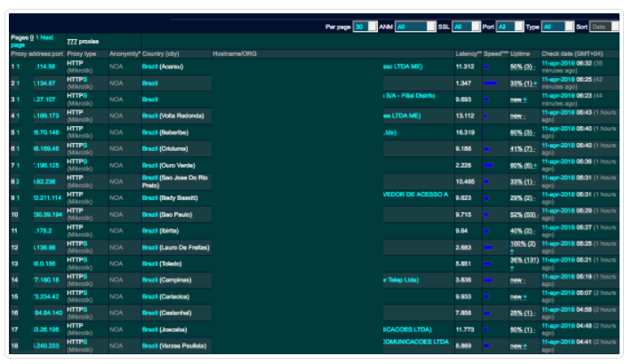Click the page 1 pagination link
The width and height of the screenshot is (632, 364).
point(37,37)
